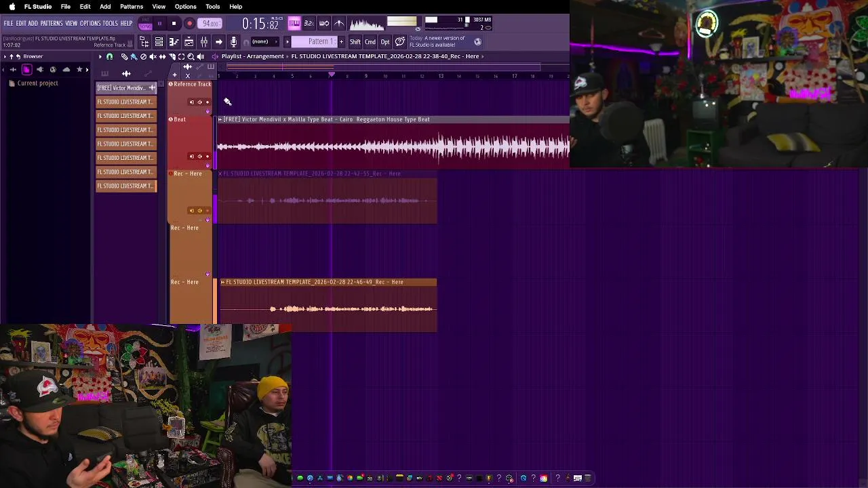Image resolution: width=868 pixels, height=488 pixels.
Task: Show plugin database in browser plug icon
Action: [39, 69]
